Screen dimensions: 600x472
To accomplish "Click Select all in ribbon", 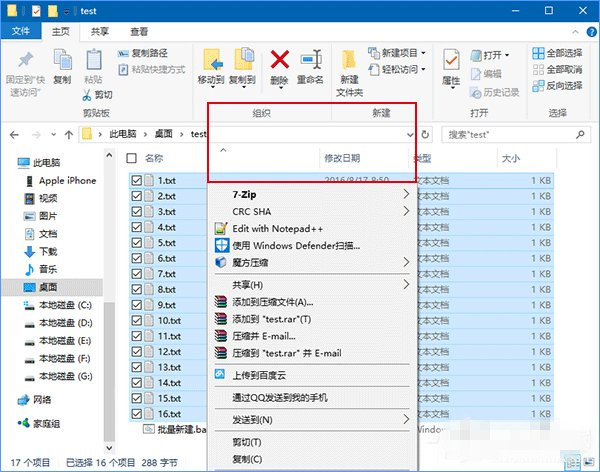I will (x=556, y=53).
